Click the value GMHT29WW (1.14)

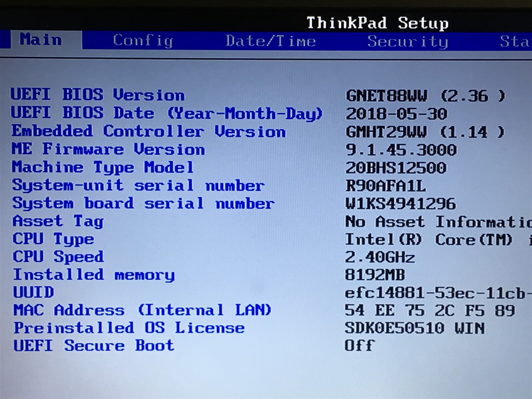click(x=425, y=132)
